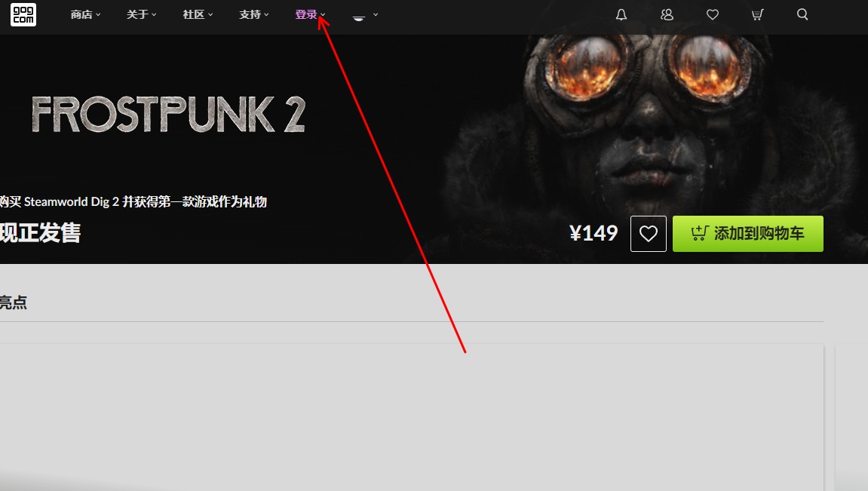Click 添加到购物车 add to cart button
The height and width of the screenshot is (491, 868).
click(x=748, y=234)
